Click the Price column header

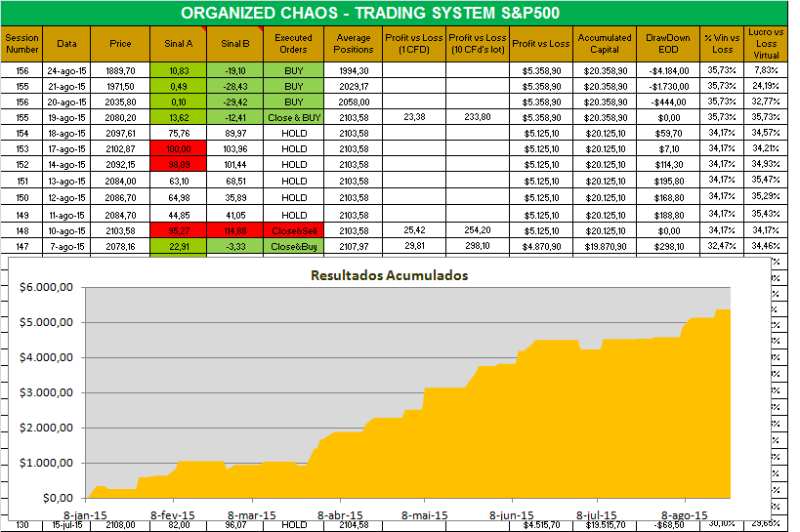click(x=120, y=44)
